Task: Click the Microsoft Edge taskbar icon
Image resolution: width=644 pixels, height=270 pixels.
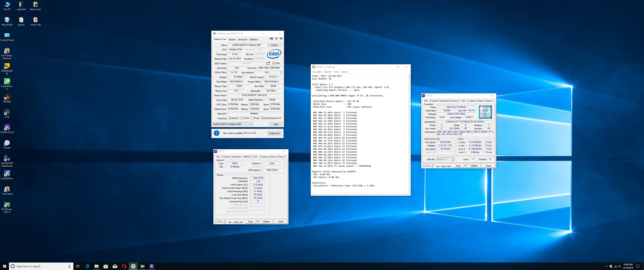Action: pyautogui.click(x=87, y=266)
